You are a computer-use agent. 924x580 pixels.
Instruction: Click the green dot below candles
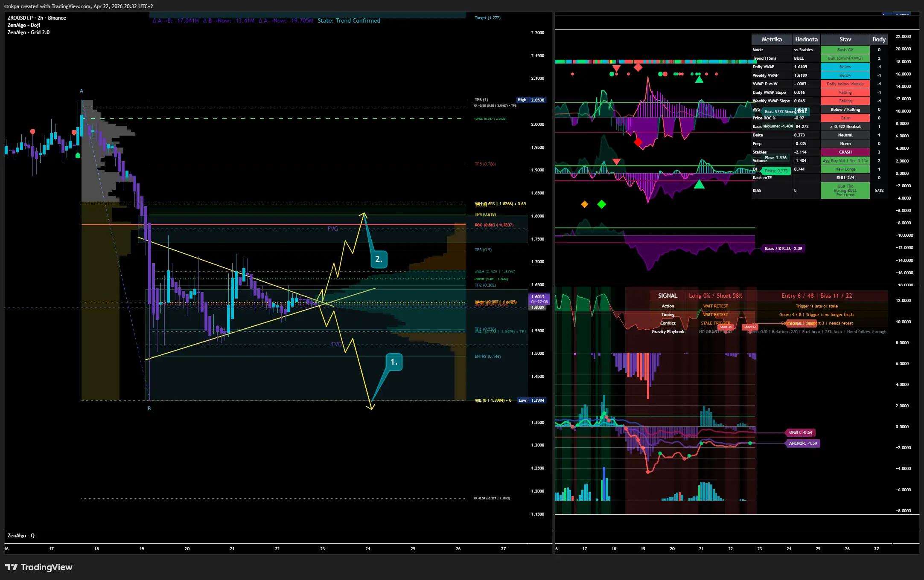click(78, 156)
